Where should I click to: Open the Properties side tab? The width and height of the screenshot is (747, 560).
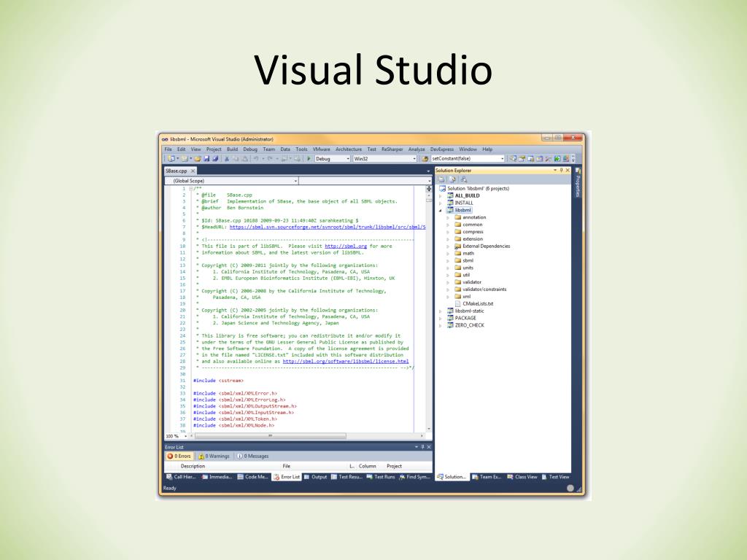click(x=578, y=183)
